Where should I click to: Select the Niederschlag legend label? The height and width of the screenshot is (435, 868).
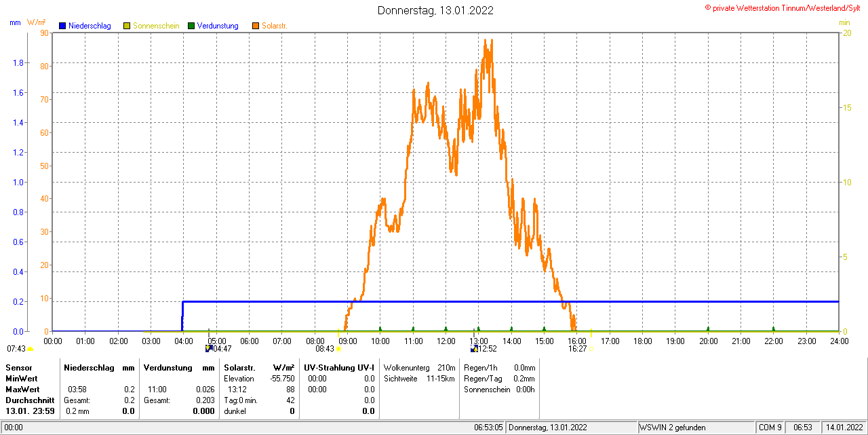[90, 26]
